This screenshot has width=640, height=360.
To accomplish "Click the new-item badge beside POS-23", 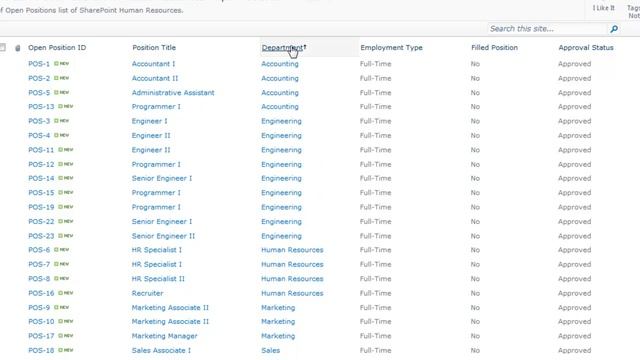I will (x=65, y=236).
